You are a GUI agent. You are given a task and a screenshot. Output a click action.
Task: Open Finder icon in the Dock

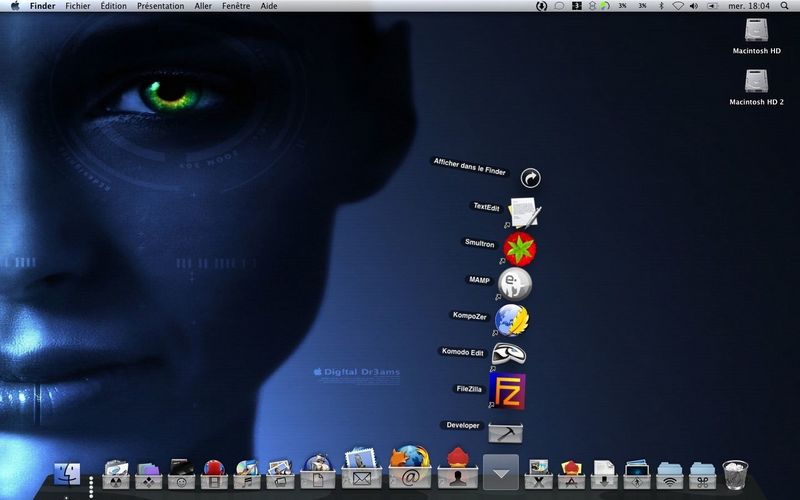67,474
